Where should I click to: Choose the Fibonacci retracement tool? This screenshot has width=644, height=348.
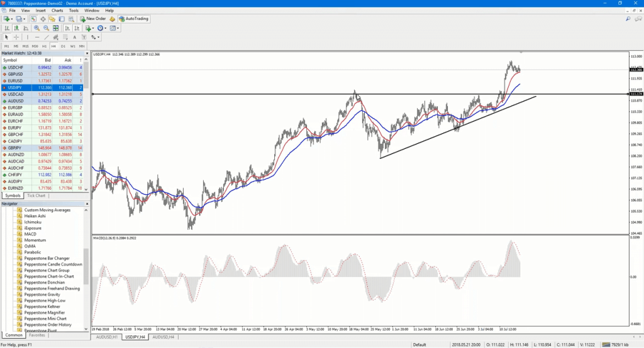(x=65, y=37)
